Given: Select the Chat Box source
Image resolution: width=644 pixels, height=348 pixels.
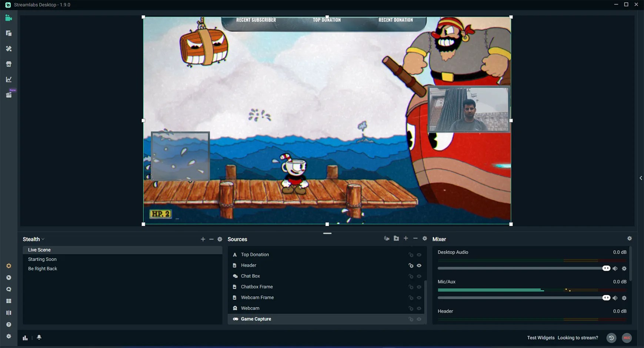Looking at the screenshot, I should tap(250, 276).
